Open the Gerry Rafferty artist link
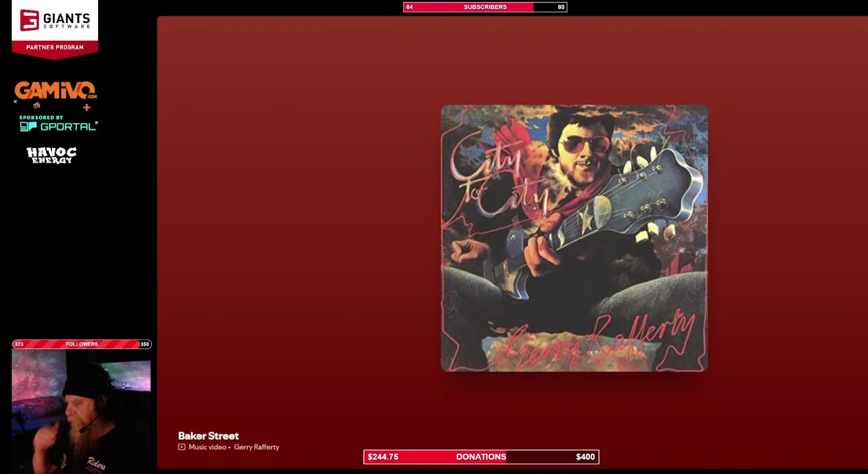The width and height of the screenshot is (868, 474). click(x=257, y=447)
